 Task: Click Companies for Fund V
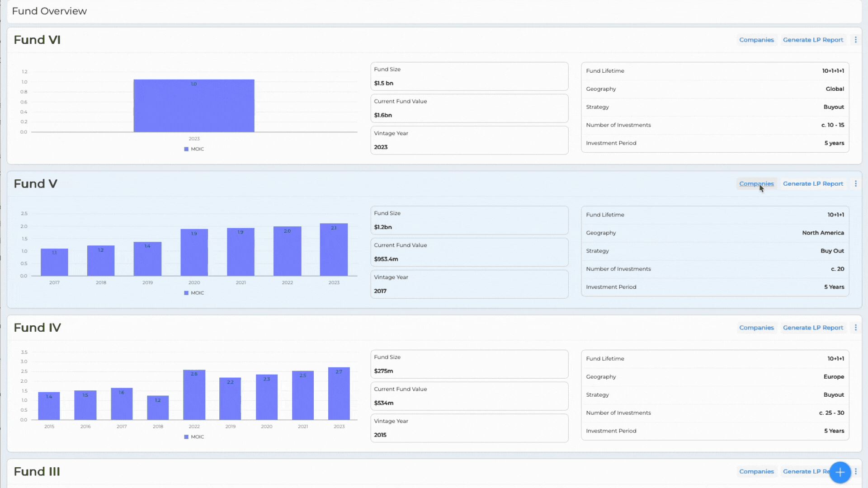(x=756, y=183)
